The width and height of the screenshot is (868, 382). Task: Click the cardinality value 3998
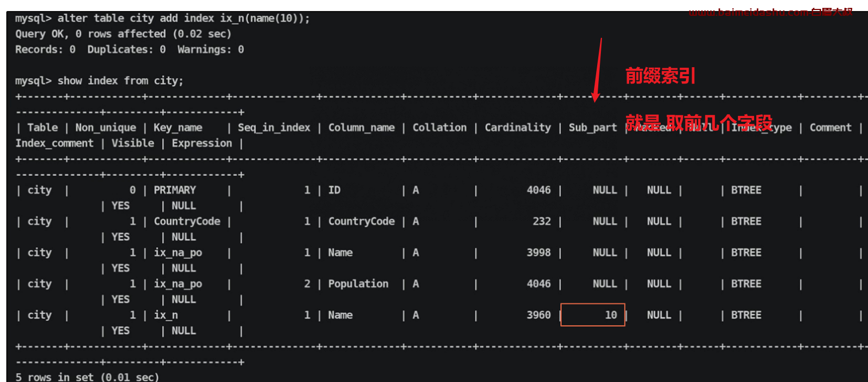click(x=539, y=252)
